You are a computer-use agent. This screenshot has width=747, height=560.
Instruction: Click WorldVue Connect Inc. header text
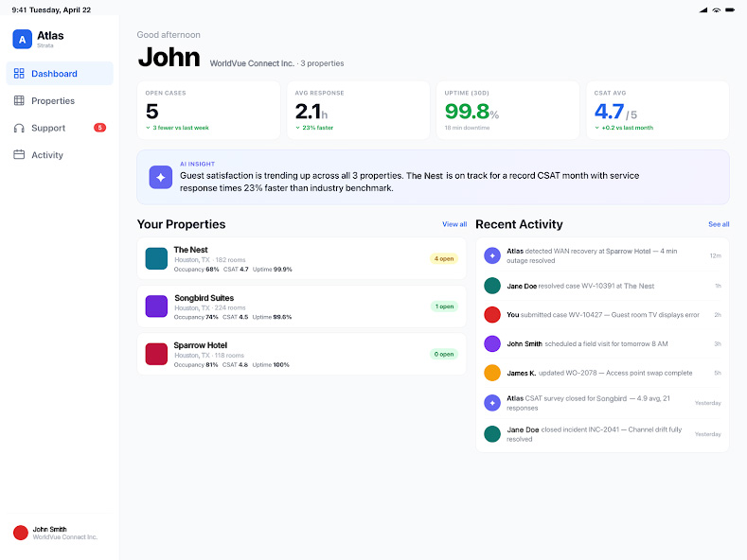pos(252,63)
